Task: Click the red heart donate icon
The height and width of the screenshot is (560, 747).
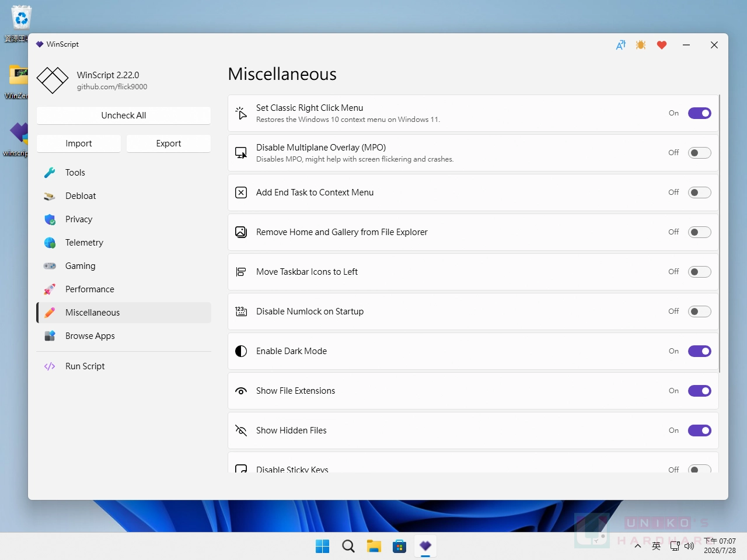Action: (x=662, y=45)
